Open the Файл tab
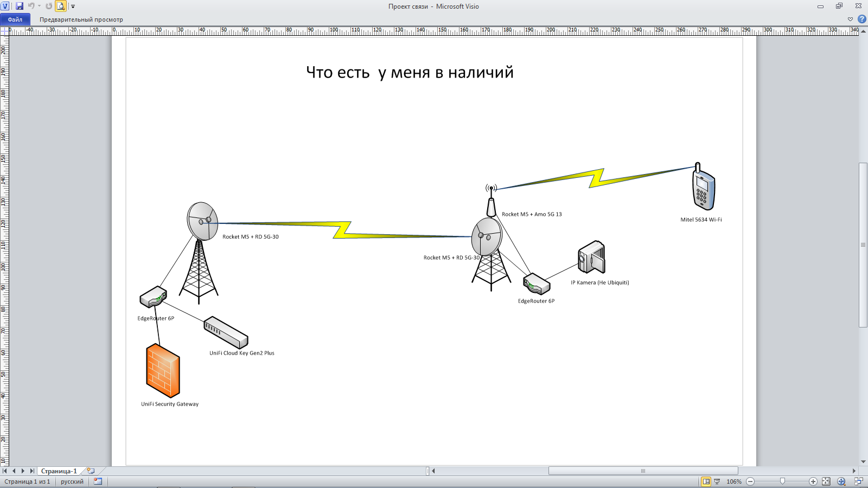Screen dimensions: 868x488 pos(15,20)
